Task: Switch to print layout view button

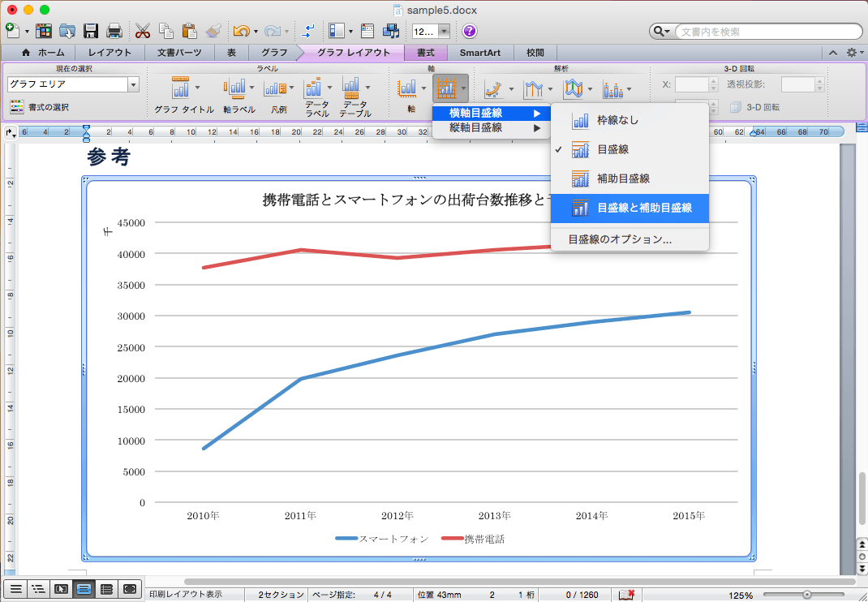Action: coord(84,589)
